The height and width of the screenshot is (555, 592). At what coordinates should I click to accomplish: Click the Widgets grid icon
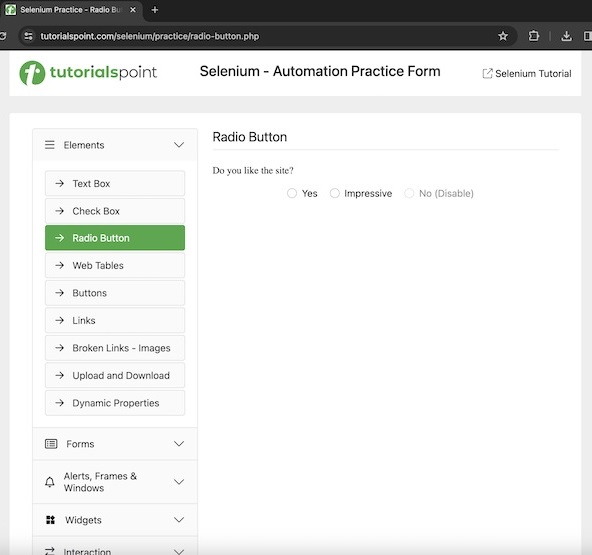coord(50,520)
